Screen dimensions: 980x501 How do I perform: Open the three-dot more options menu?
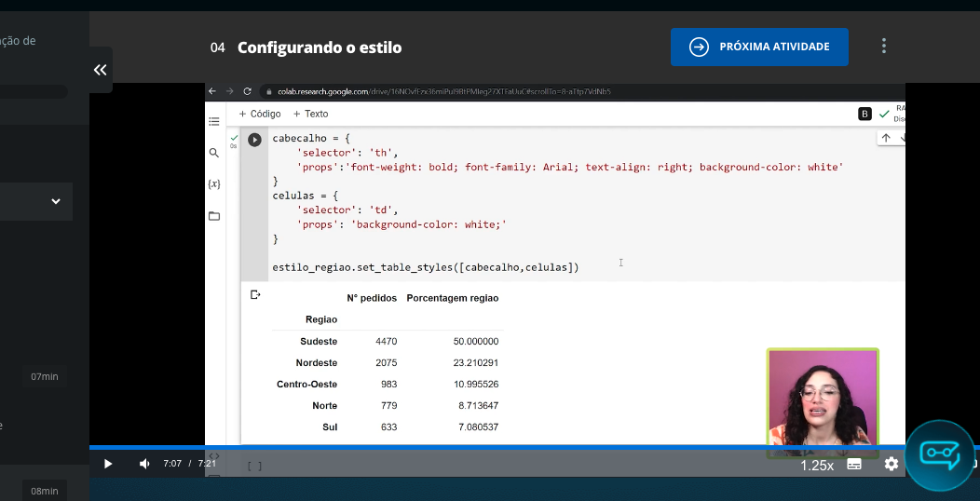(883, 47)
